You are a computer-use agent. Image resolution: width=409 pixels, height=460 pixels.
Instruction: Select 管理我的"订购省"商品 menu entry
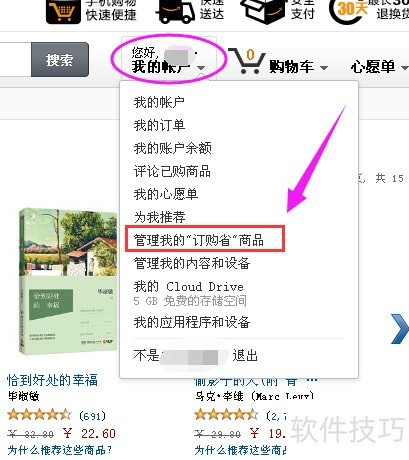pyautogui.click(x=199, y=240)
